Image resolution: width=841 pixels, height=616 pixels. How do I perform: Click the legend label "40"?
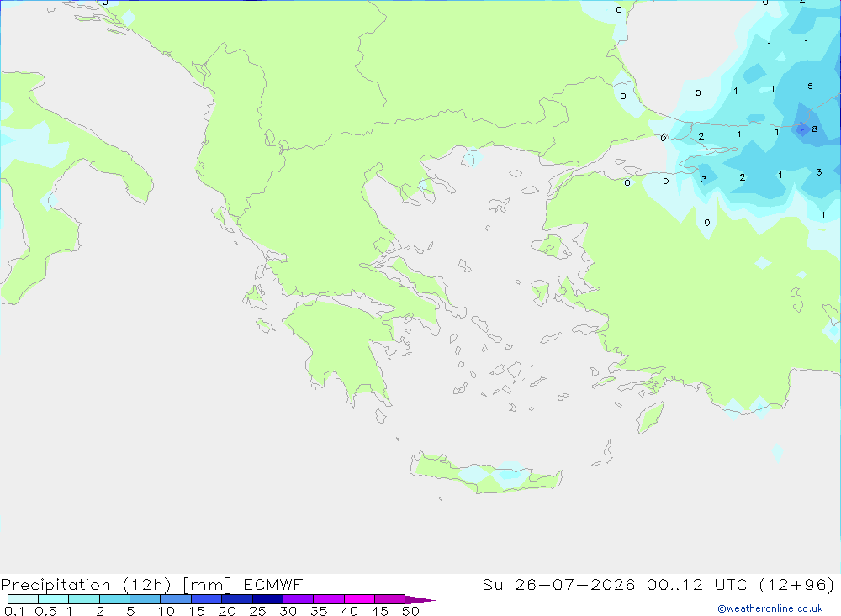point(349,611)
